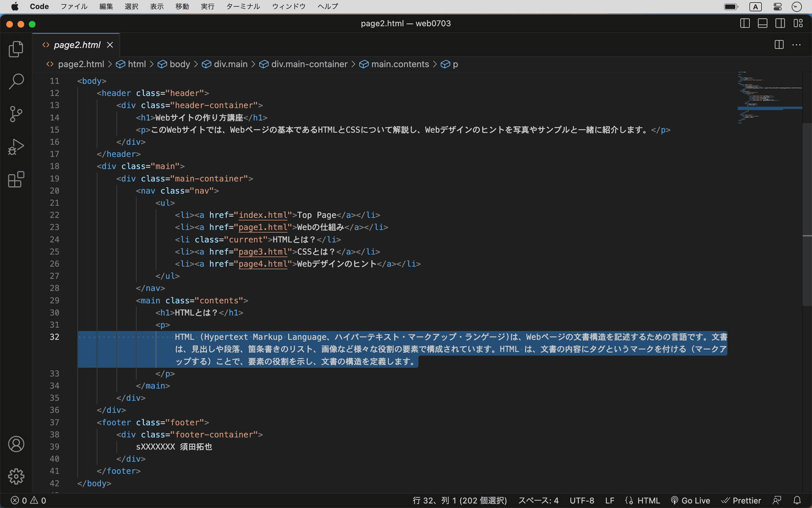Open the Search view in activity bar
This screenshot has width=812, height=508.
coord(16,81)
